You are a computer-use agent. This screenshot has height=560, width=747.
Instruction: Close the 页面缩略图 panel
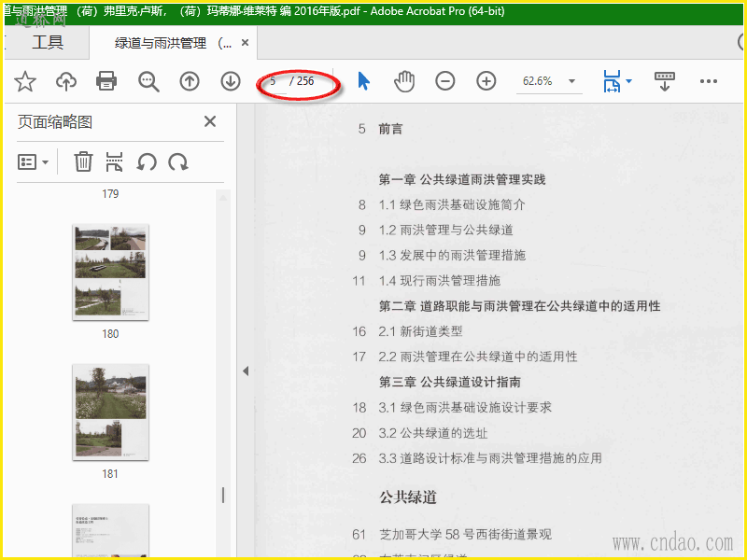pos(210,121)
